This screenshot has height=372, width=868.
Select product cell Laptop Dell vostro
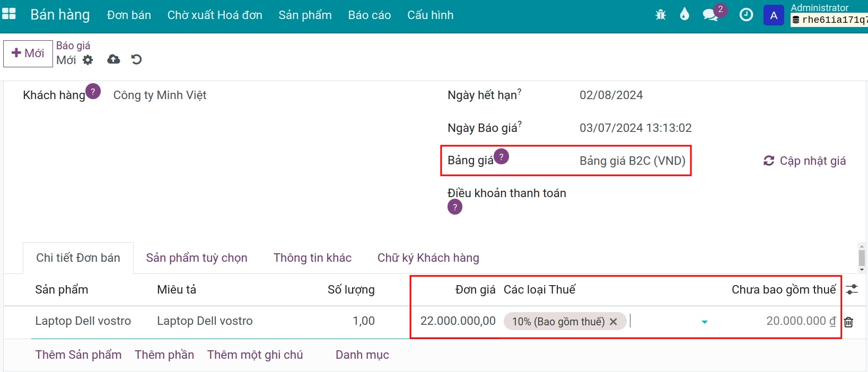pyautogui.click(x=83, y=321)
